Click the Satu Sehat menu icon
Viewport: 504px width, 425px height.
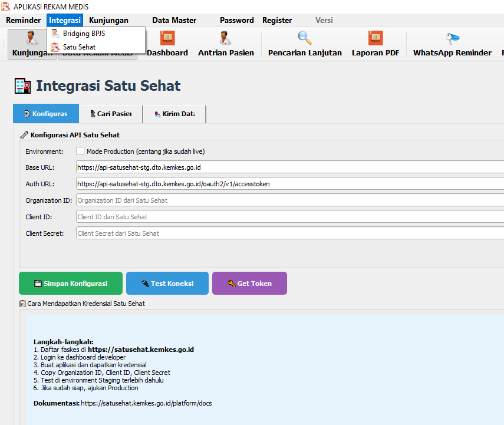[55, 47]
